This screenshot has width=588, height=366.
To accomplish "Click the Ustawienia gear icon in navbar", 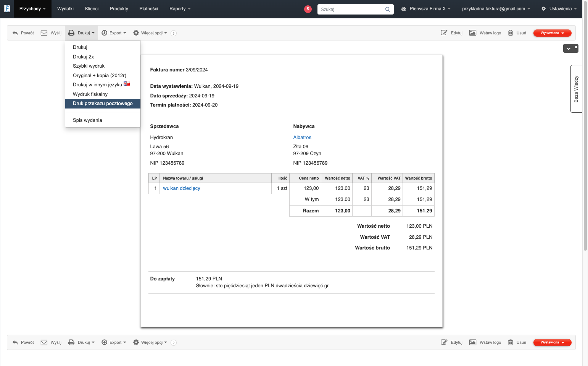I will (x=544, y=9).
